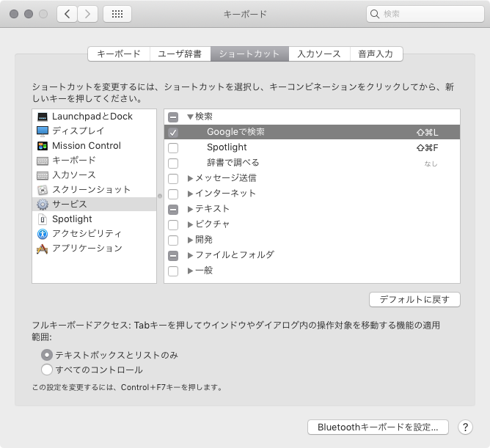Select the すべてのコントロール radio button
This screenshot has height=448, width=490.
(x=48, y=370)
